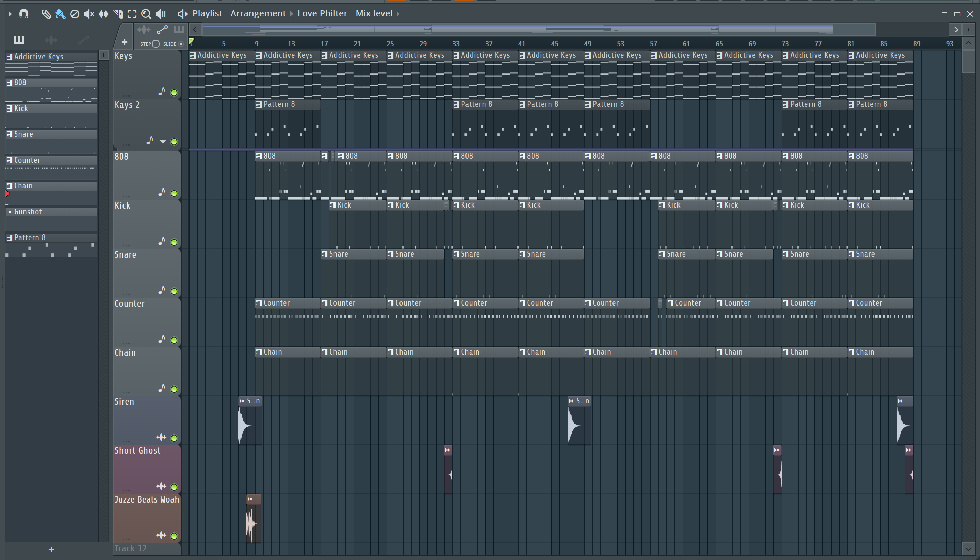Viewport: 980px width, 560px height.
Task: Click the speaker icon before Playlist title
Action: 182,14
